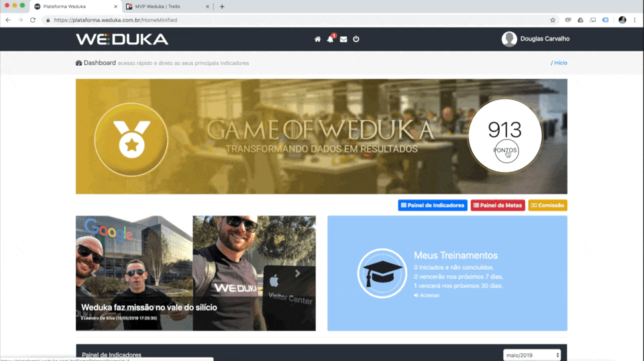Go back in browser
644x361 pixels.
(8, 19)
